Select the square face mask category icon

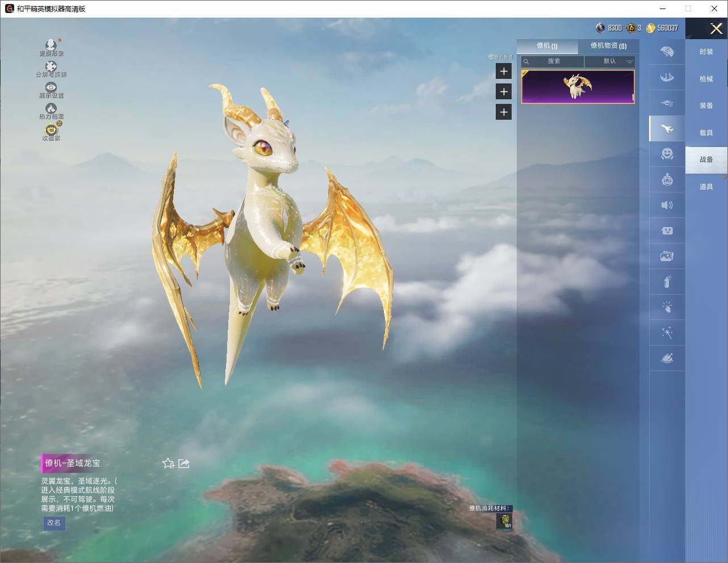coord(667,230)
